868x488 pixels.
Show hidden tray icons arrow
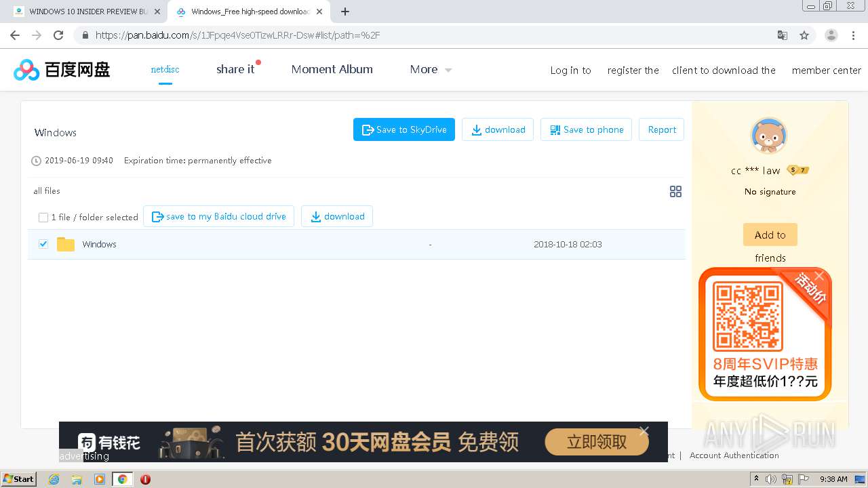tap(757, 479)
